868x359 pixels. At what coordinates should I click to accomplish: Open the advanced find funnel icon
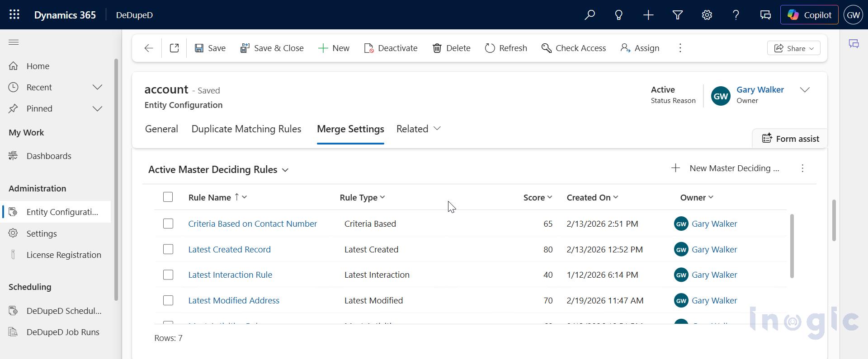(678, 15)
